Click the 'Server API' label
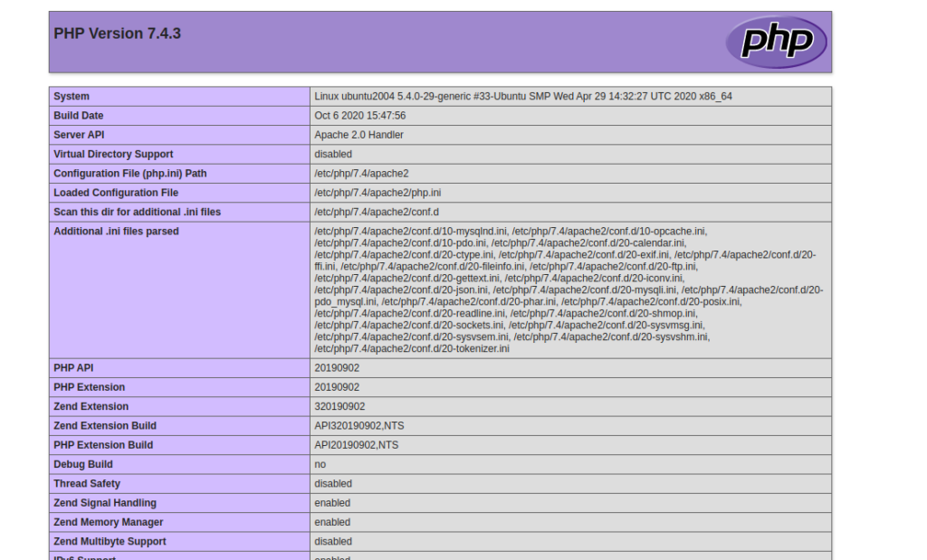 point(80,135)
